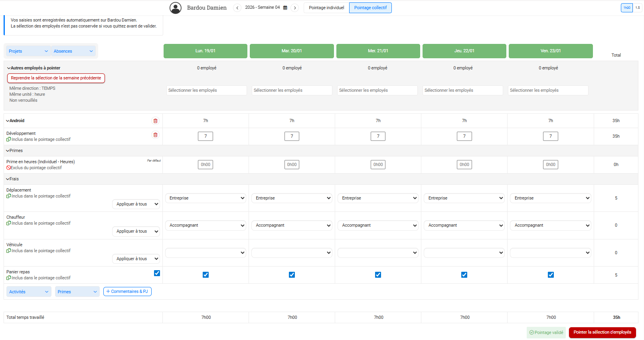This screenshot has width=644, height=340.
Task: Click the user avatar icon for Bardou Damien
Action: [x=176, y=8]
